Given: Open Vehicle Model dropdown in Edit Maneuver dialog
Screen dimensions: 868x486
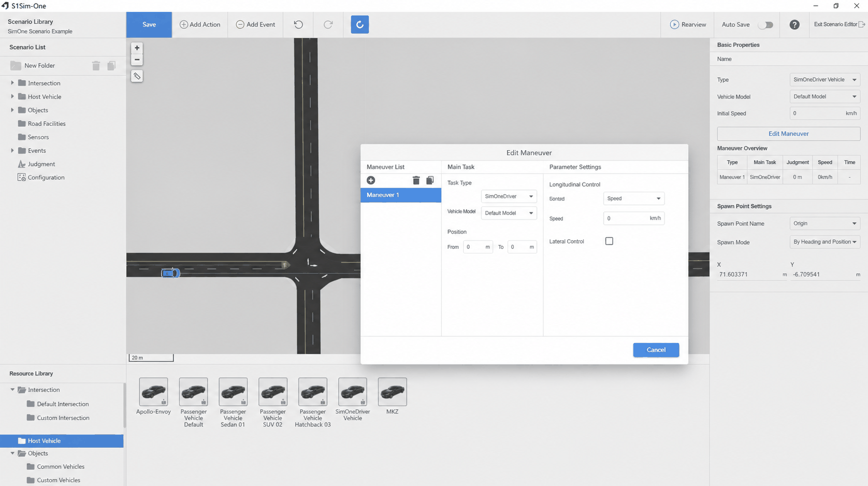Looking at the screenshot, I should pos(509,213).
